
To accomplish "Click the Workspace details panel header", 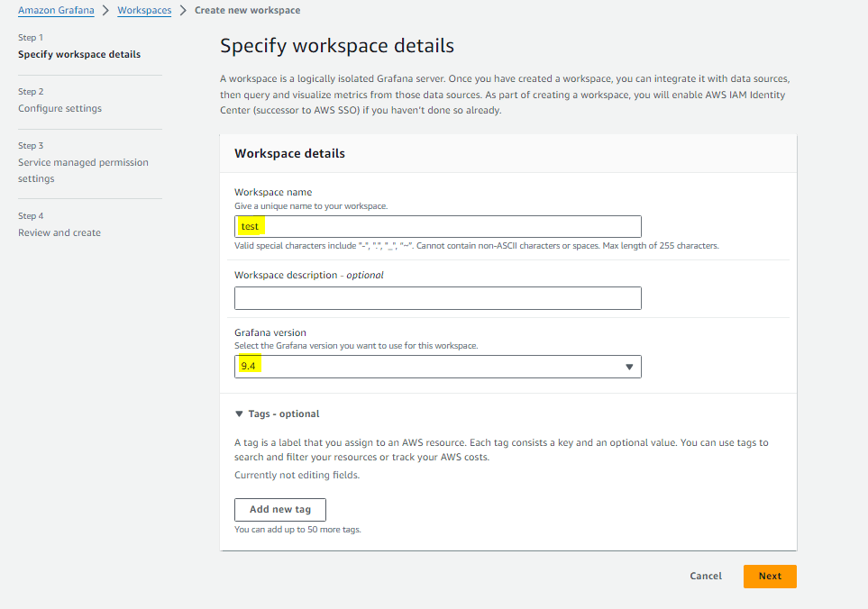I will [x=289, y=154].
